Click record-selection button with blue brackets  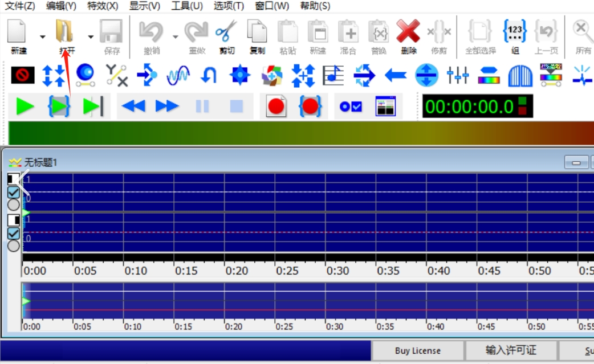(310, 107)
